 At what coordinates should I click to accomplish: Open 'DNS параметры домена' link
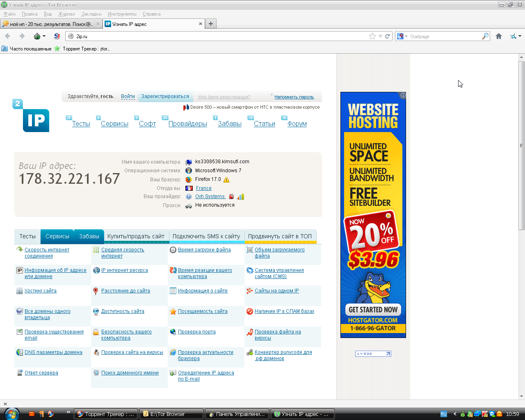coord(53,352)
